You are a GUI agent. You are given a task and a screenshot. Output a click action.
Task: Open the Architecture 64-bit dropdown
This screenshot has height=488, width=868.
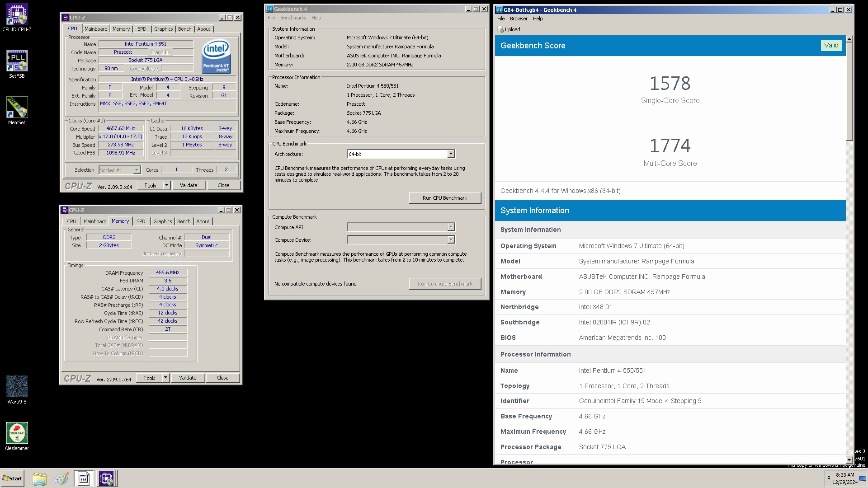coord(451,154)
